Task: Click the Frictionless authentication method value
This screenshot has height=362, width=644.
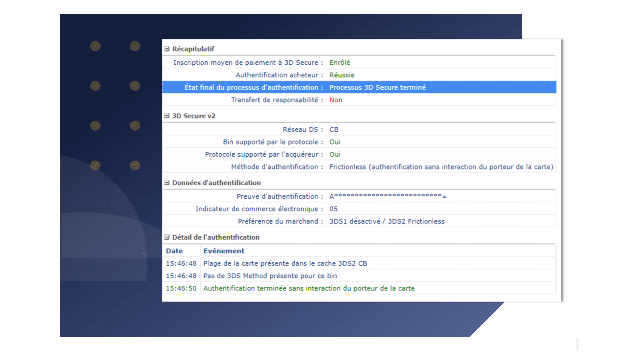Action: pos(441,167)
